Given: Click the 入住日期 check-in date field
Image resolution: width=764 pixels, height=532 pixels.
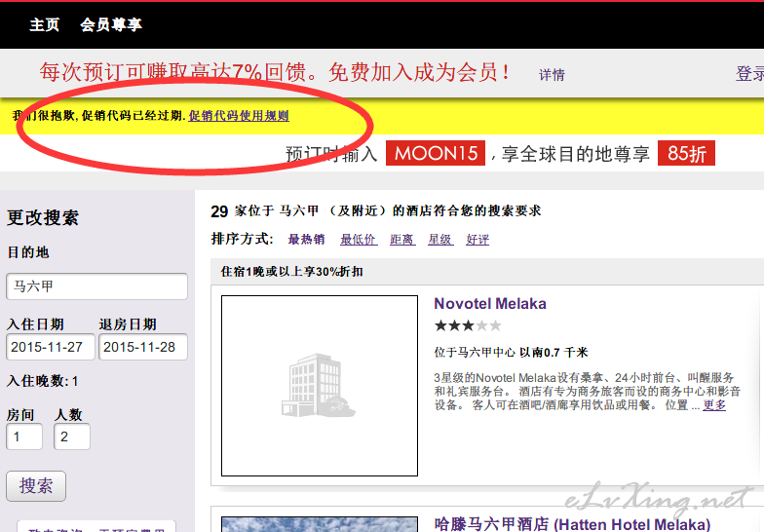Looking at the screenshot, I should coord(49,347).
